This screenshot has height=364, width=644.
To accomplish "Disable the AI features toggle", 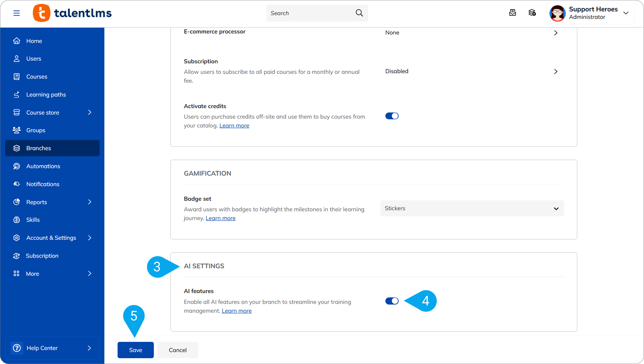I will pos(392,301).
